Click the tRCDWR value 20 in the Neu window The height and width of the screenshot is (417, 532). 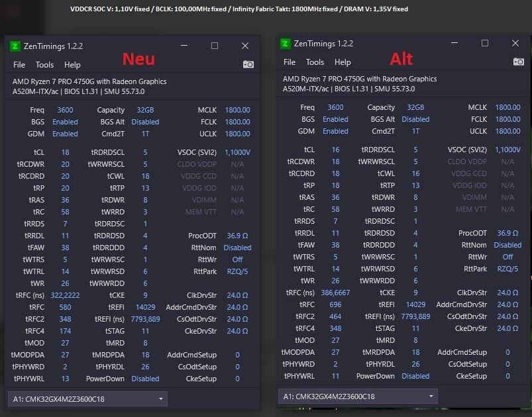(65, 164)
